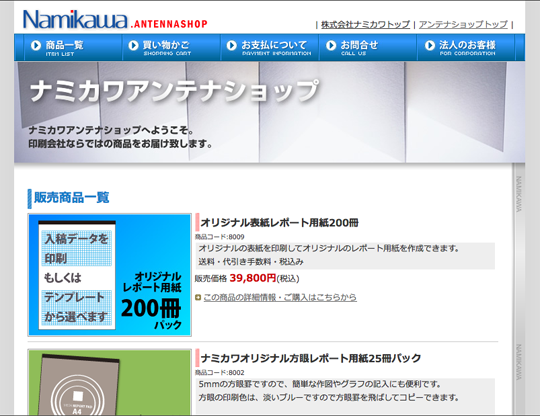
Task: Open この商品の詳細情報・ご購入はこちらから link
Action: pyautogui.click(x=280, y=297)
